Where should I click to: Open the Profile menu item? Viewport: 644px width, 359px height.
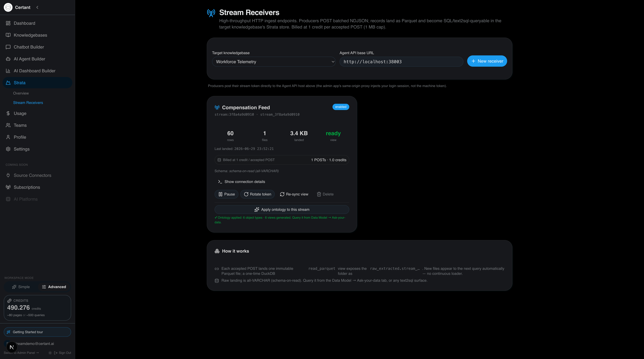click(37, 137)
